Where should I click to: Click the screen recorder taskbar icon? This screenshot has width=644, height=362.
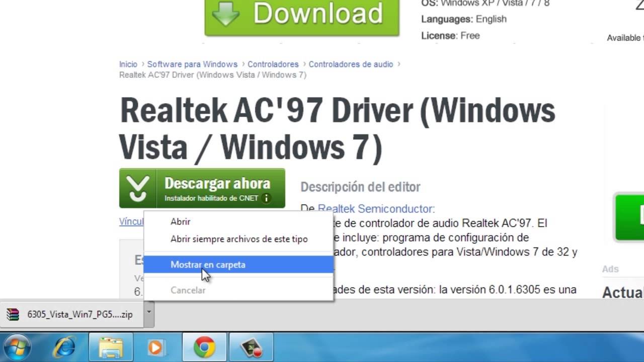coord(251,347)
